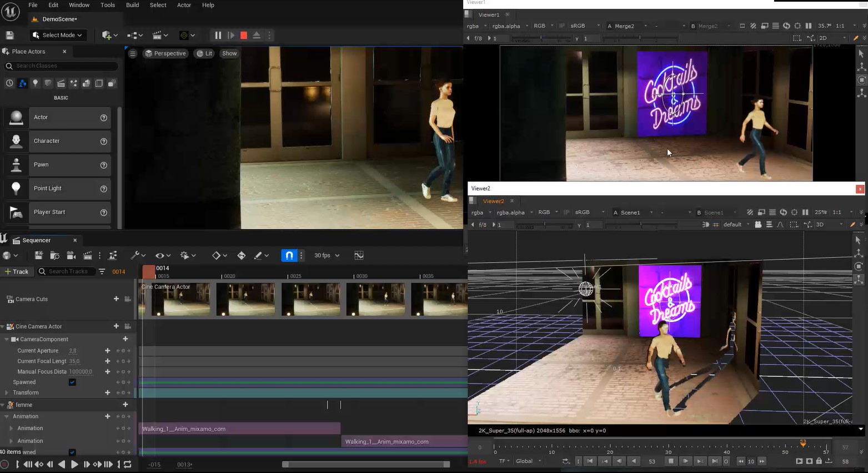Click the help icon next to Point Light
The image size is (868, 473).
[103, 189]
